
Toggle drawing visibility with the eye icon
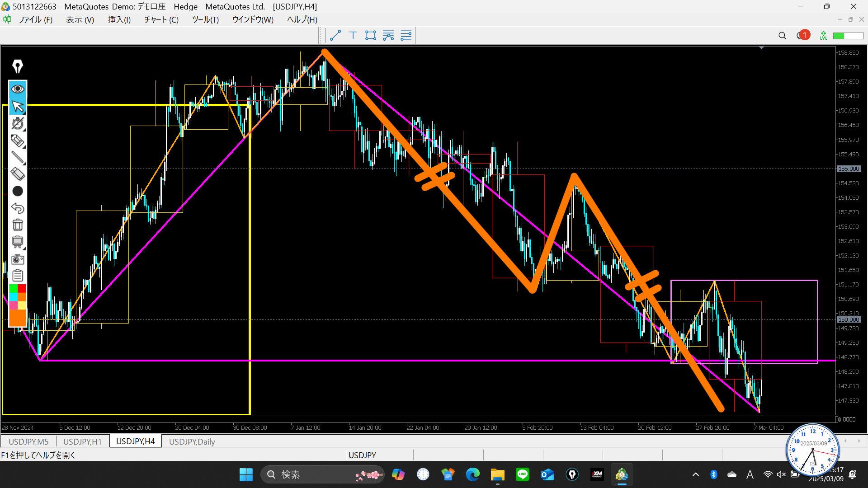(18, 89)
